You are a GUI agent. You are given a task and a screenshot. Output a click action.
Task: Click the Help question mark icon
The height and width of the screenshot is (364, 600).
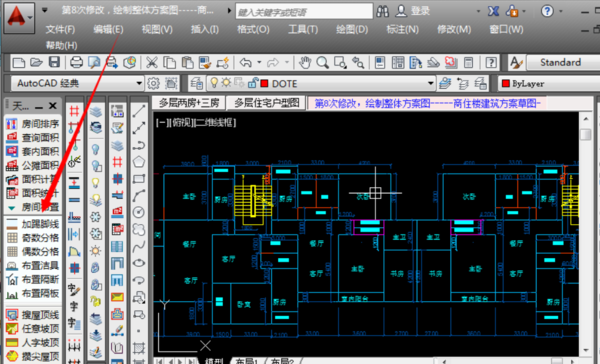click(491, 62)
